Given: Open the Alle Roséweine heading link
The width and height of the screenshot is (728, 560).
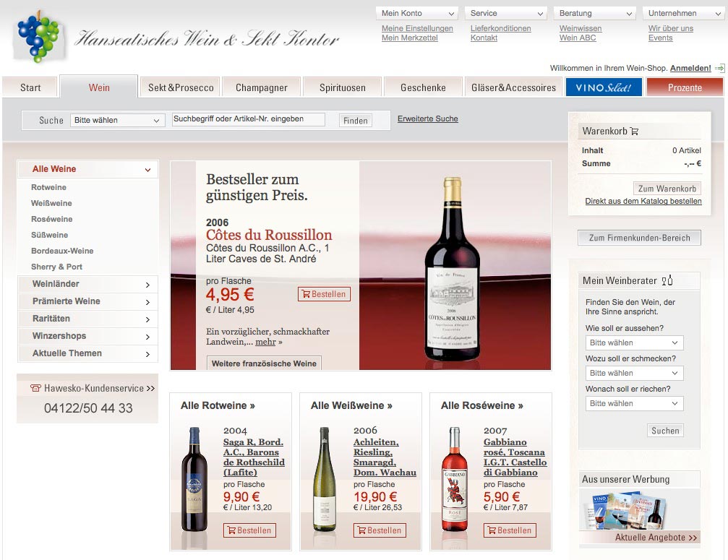Looking at the screenshot, I should [482, 405].
